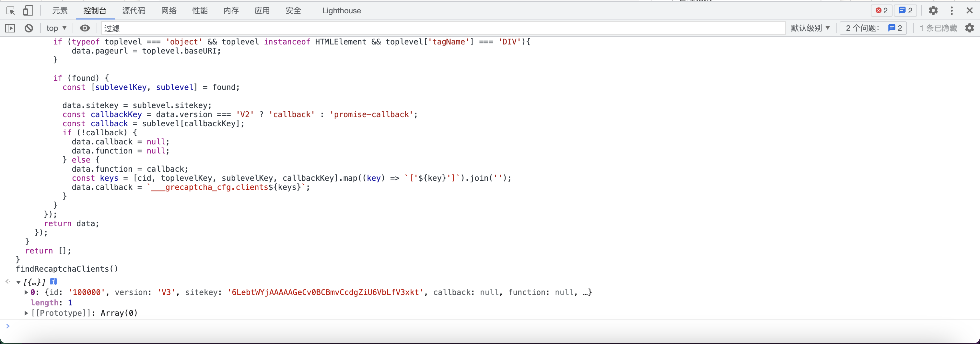
Task: Collapse the [{…}] array result
Action: (x=18, y=282)
